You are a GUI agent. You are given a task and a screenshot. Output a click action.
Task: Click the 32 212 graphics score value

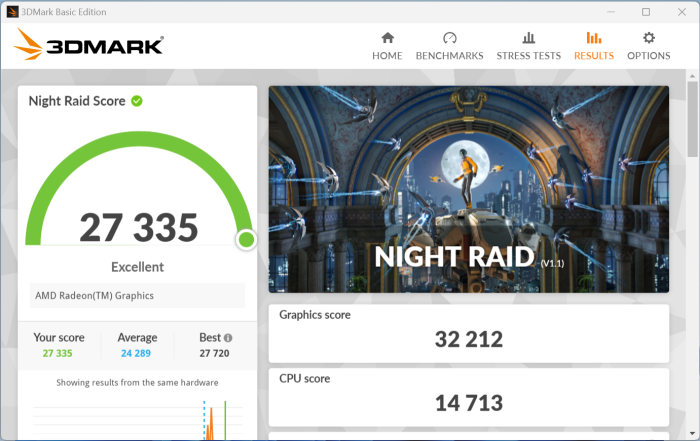469,339
